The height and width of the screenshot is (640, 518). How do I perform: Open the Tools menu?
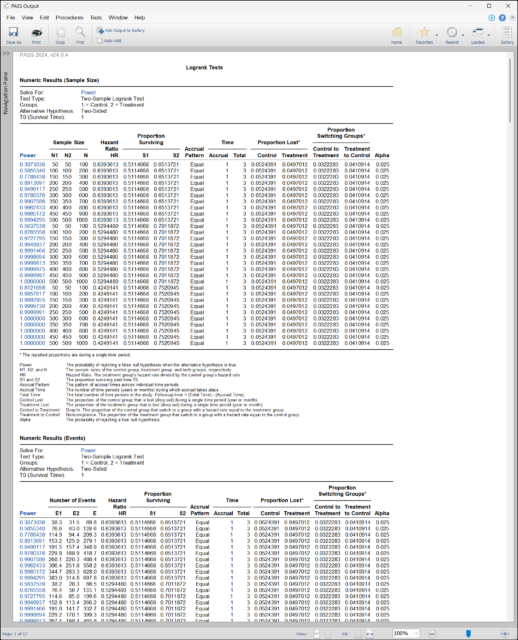click(96, 18)
